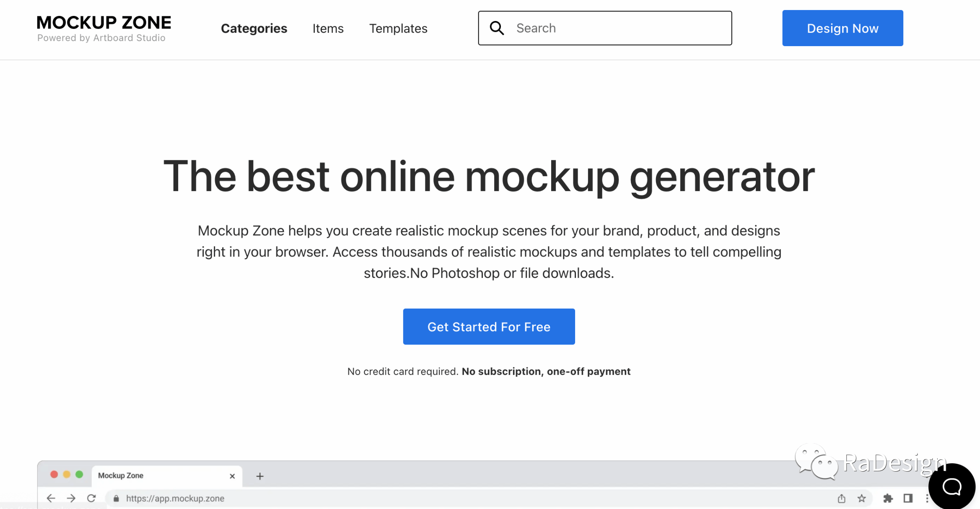The image size is (980, 509).
Task: Click the Design Now button
Action: [x=843, y=28]
